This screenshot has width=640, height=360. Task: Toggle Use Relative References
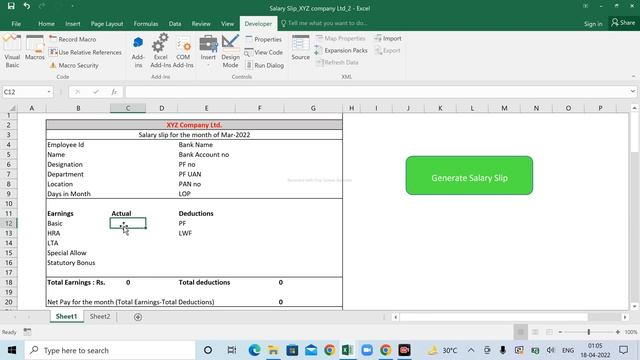tap(85, 52)
